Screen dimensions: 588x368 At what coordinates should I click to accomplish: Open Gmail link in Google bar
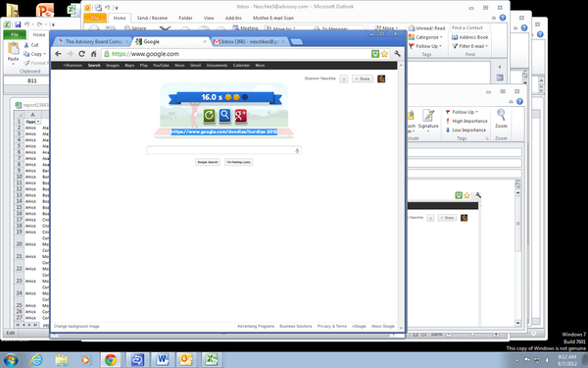coord(195,66)
